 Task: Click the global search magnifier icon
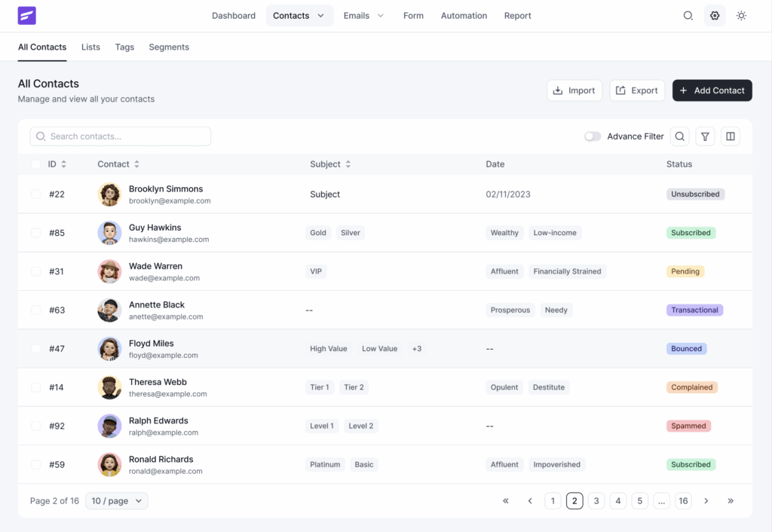click(x=688, y=15)
